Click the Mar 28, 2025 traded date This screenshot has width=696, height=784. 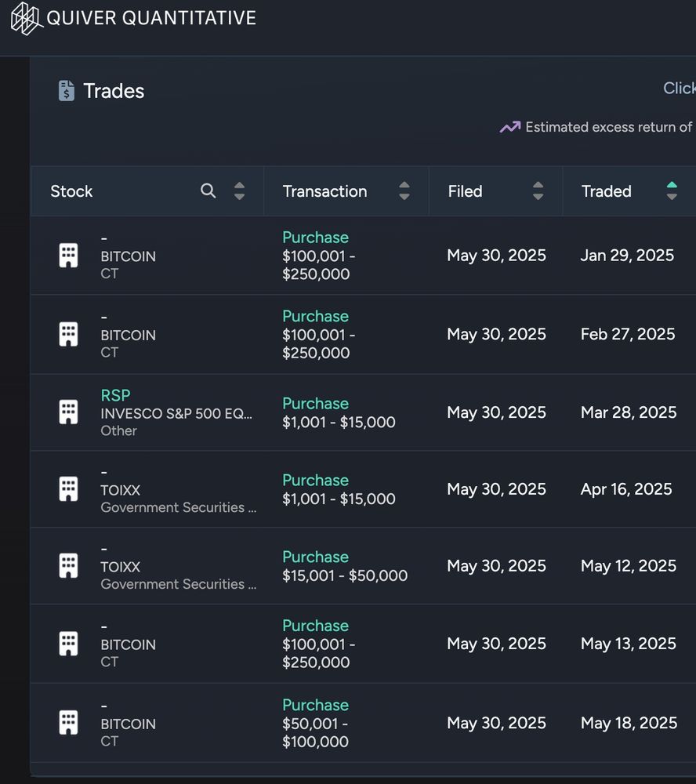pyautogui.click(x=629, y=412)
